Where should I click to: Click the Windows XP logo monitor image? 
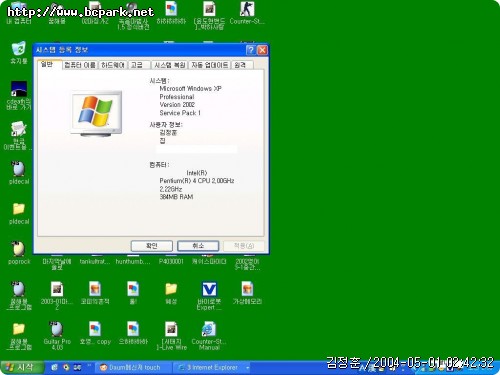(96, 113)
